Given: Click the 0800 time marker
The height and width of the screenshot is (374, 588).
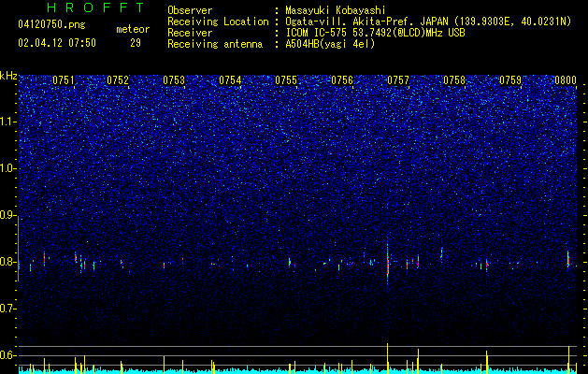Looking at the screenshot, I should click(x=566, y=80).
